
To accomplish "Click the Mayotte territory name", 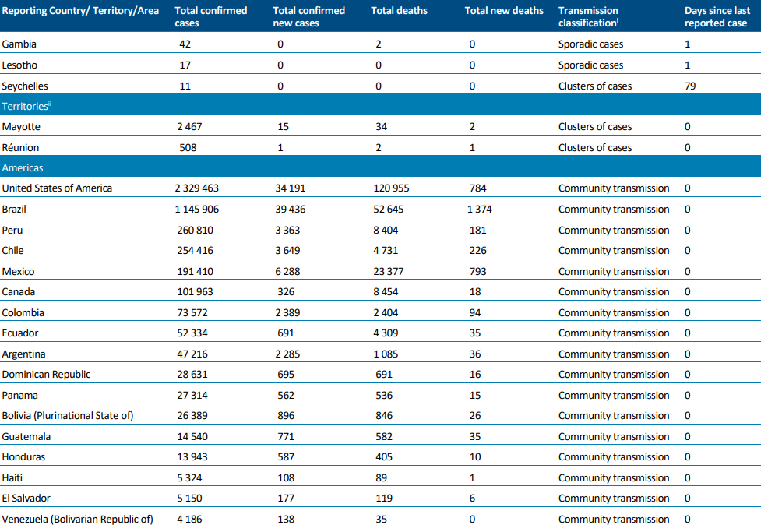I will [21, 127].
